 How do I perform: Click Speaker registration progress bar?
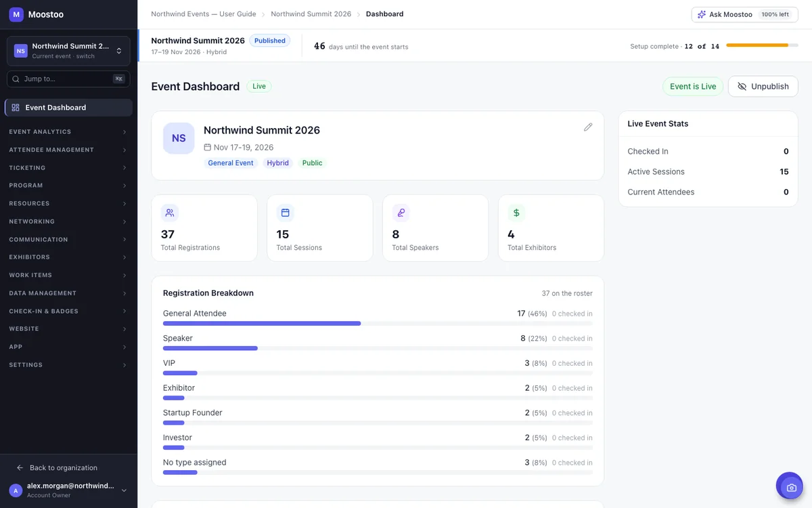(x=378, y=348)
